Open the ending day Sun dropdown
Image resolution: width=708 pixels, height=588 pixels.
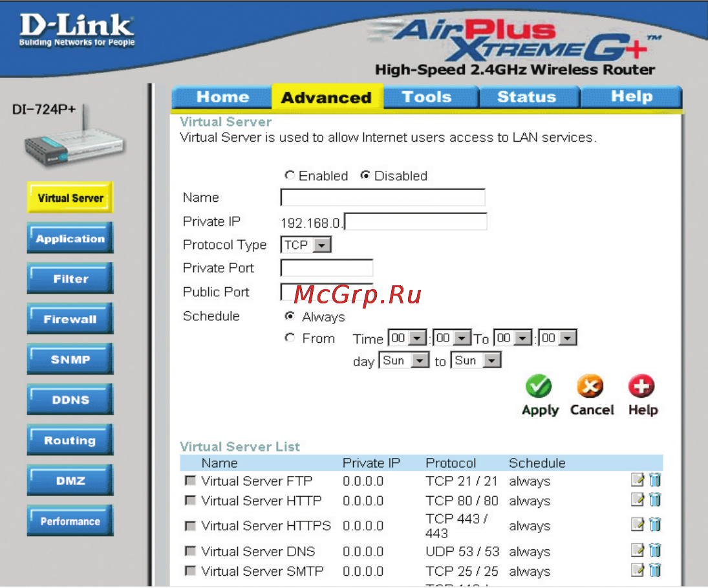pos(476,360)
